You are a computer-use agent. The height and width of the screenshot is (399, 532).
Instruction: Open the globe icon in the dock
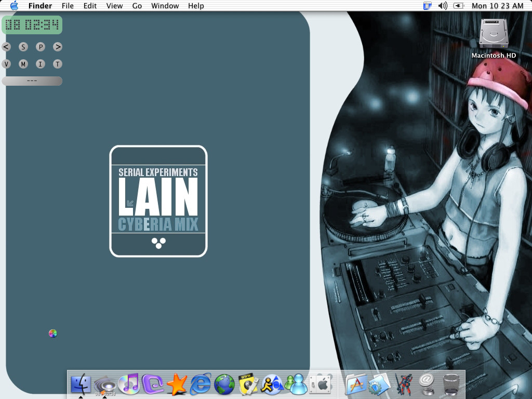point(224,385)
